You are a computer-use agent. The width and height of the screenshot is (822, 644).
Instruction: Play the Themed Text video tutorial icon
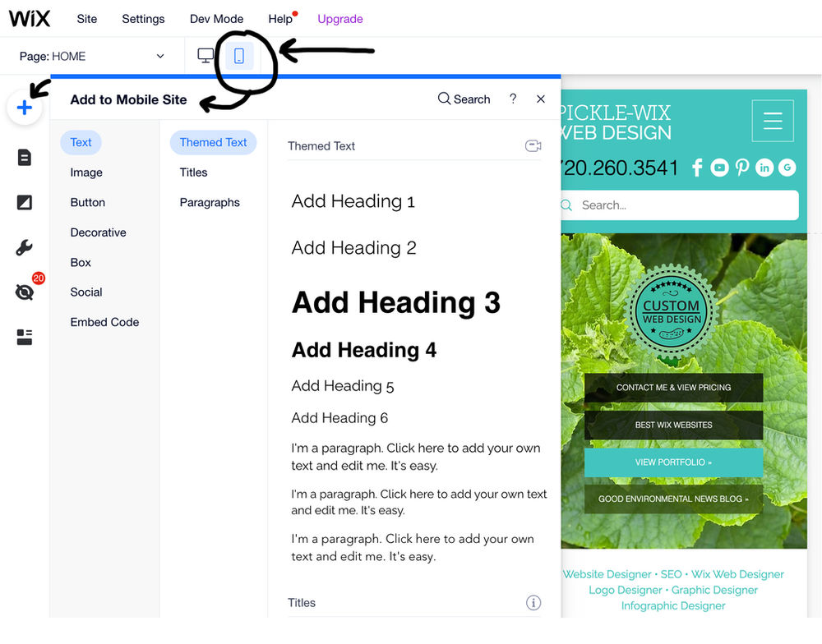[x=533, y=145]
